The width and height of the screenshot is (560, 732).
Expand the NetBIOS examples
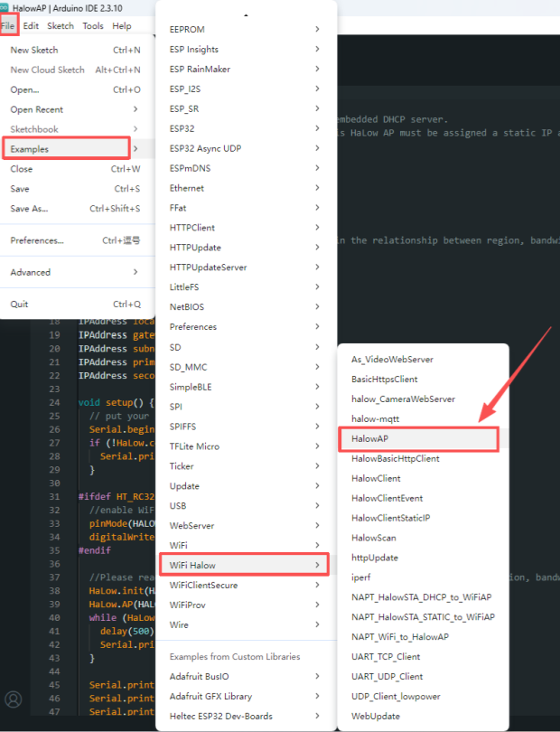tap(246, 306)
